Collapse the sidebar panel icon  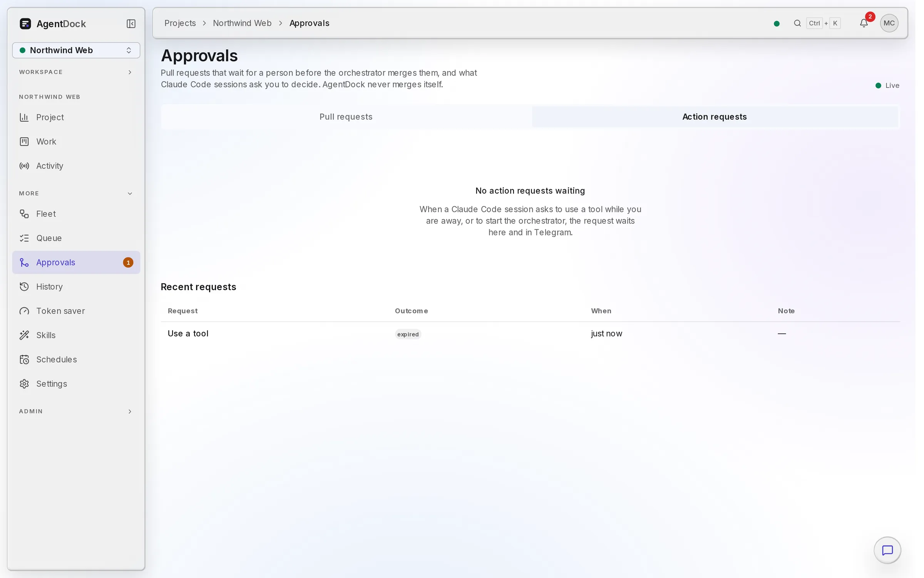[x=131, y=24]
